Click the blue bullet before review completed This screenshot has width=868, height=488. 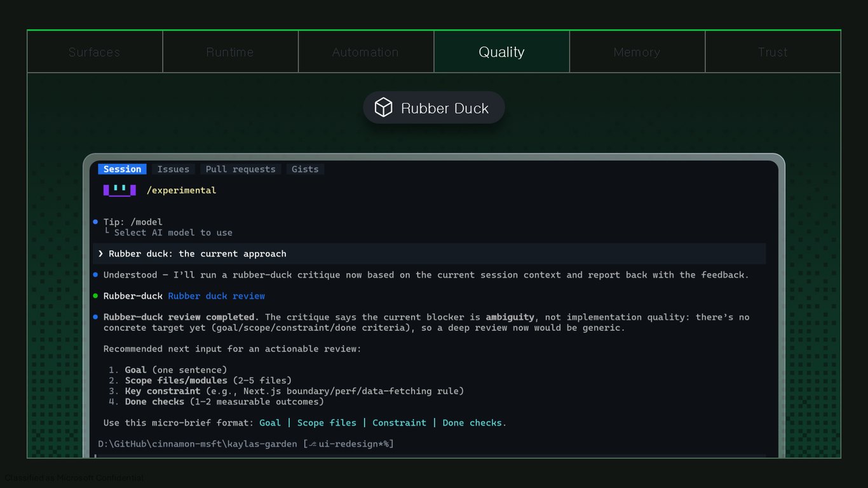pos(95,316)
